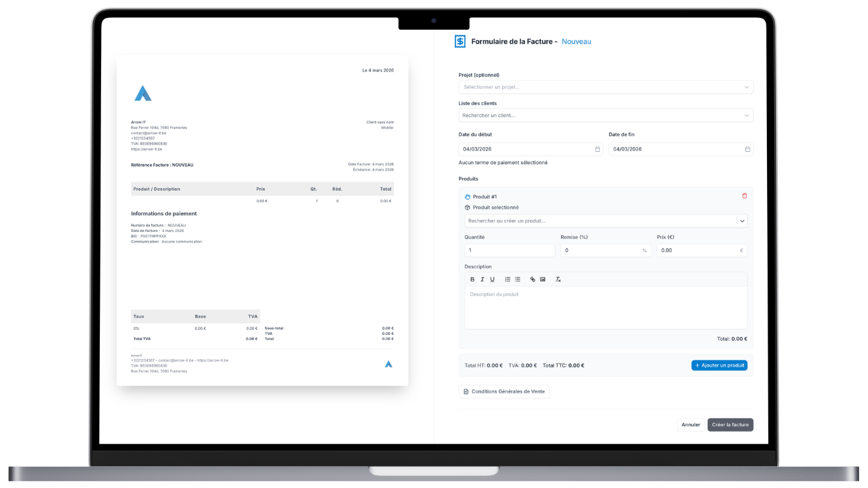Apply underline formatting in the description toolbar
The height and width of the screenshot is (488, 868).
tap(492, 279)
